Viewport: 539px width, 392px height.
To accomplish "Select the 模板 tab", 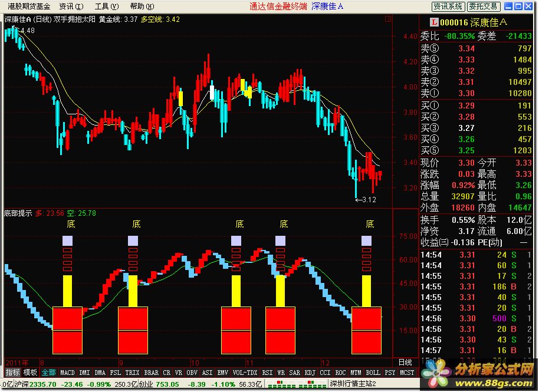I will coord(30,373).
